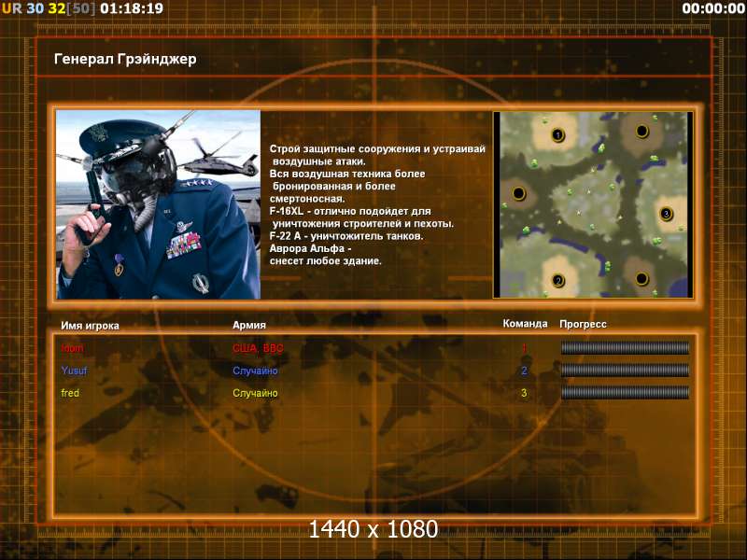Image resolution: width=747 pixels, height=560 pixels.
Task: Click the line 'Строй защитные сооружения и устраивай'
Action: pyautogui.click(x=377, y=149)
